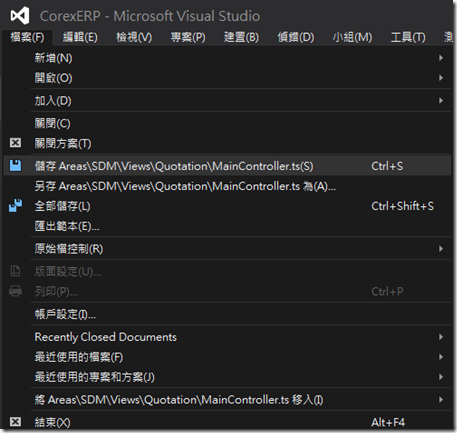Expand the 將 MainController.ts 移入 submenu arrow
The width and height of the screenshot is (457, 433).
coord(441,399)
